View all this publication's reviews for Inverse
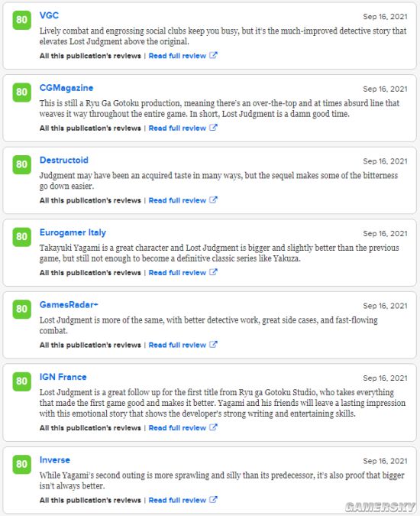Image resolution: width=420 pixels, height=516 pixels. tap(90, 500)
